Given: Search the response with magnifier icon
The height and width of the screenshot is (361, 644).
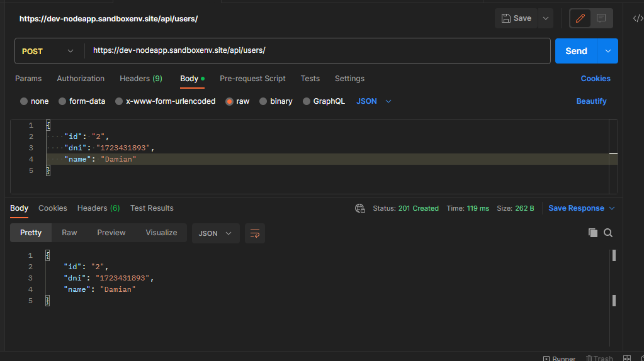Looking at the screenshot, I should point(608,233).
